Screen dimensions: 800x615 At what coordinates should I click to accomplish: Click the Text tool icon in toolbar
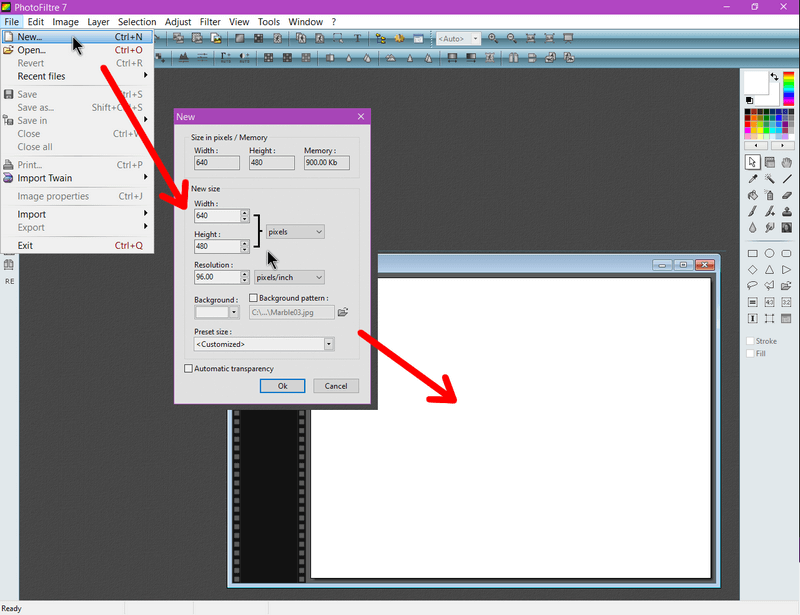(358, 39)
